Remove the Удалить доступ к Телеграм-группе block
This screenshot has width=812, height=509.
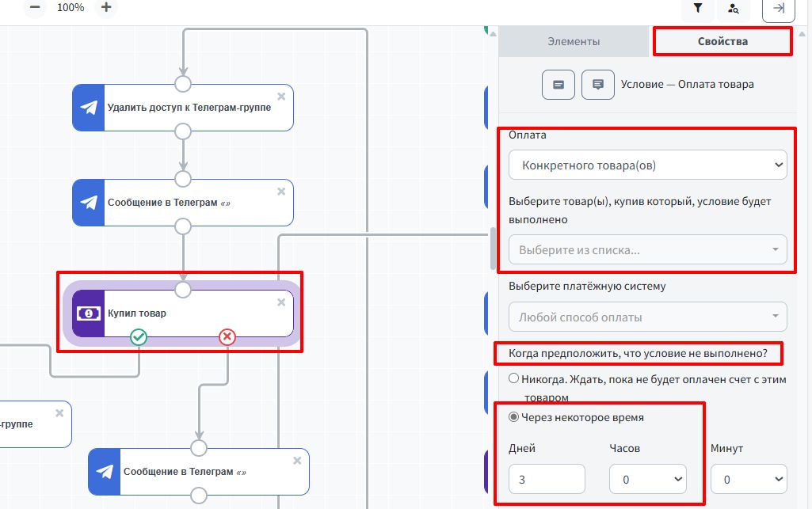coord(281,97)
